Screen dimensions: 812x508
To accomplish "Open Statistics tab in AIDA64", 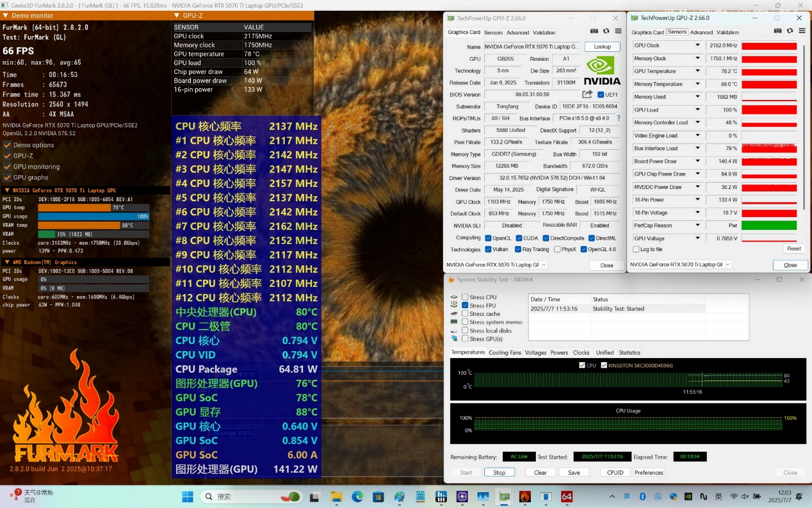I will pyautogui.click(x=629, y=352).
